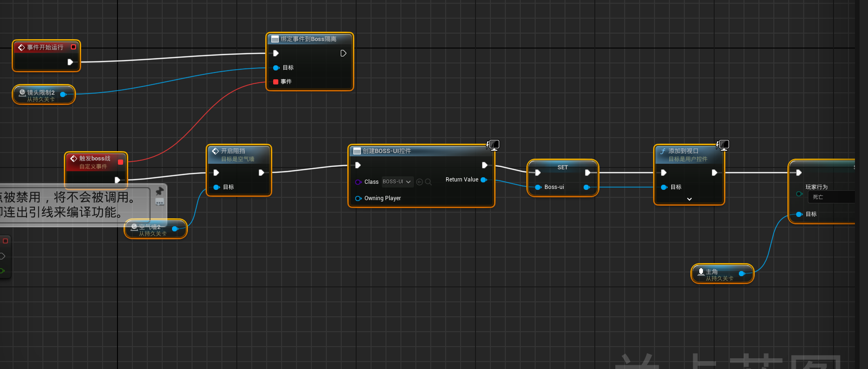Select the 镜头限制2 variable node
Image resolution: width=868 pixels, height=369 pixels.
tap(43, 95)
